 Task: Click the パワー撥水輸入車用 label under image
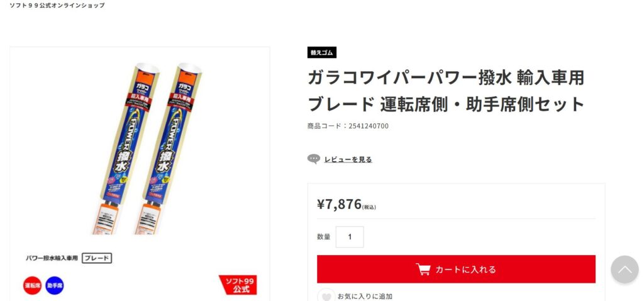coord(52,258)
